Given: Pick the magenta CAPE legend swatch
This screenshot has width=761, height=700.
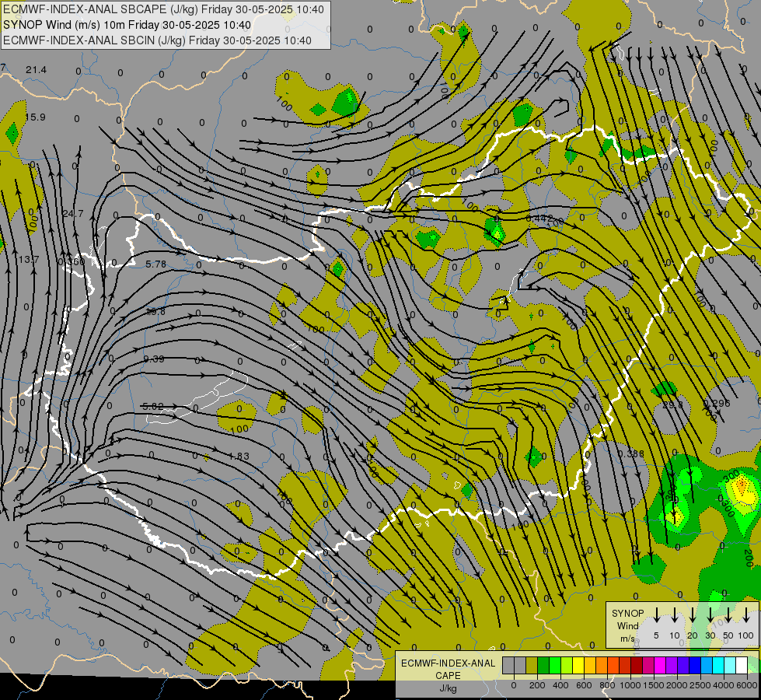Looking at the screenshot, I should coord(661,665).
